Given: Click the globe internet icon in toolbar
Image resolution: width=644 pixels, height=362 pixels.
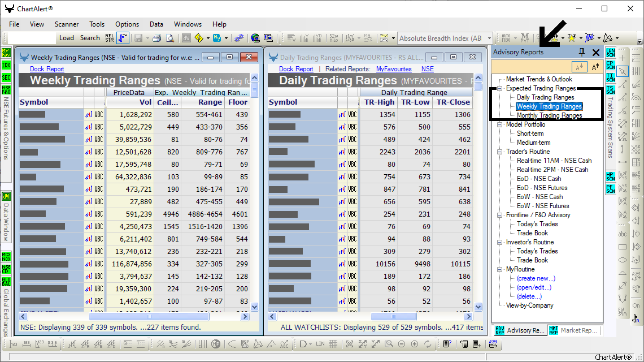Looking at the screenshot, I should coord(255,38).
